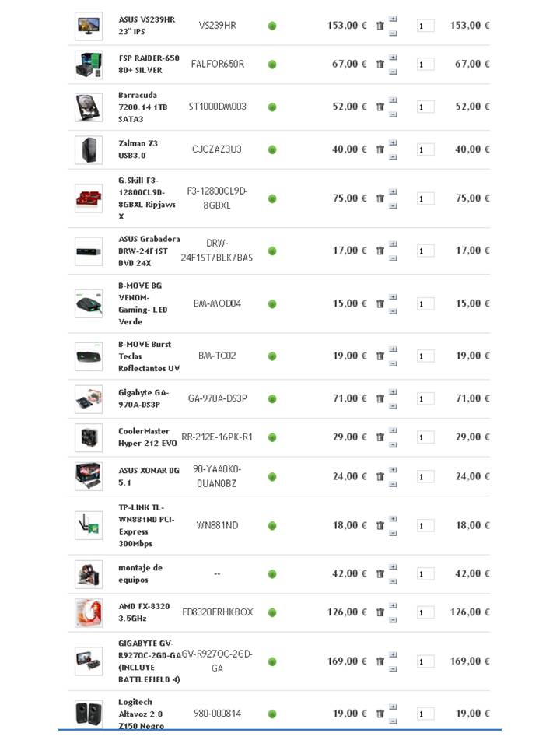The height and width of the screenshot is (747, 560).
Task: Increase quantity of ASUS VS239HR with plus
Action: point(393,19)
